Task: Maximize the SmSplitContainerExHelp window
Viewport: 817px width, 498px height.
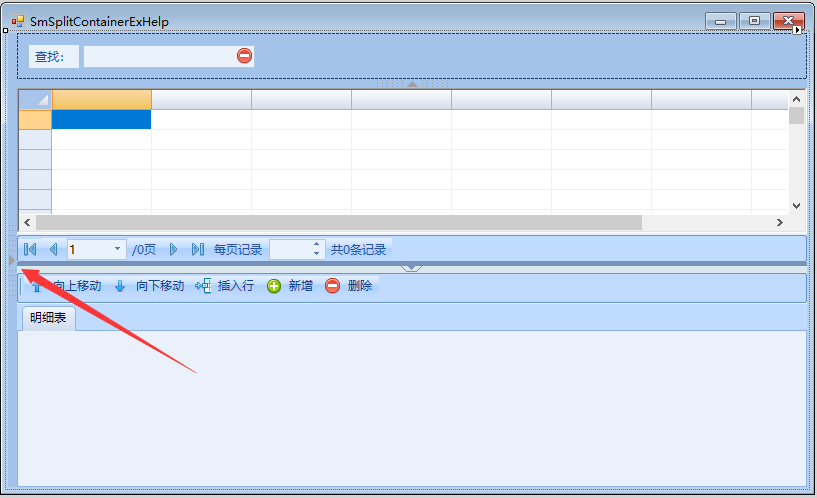Action: coord(754,21)
